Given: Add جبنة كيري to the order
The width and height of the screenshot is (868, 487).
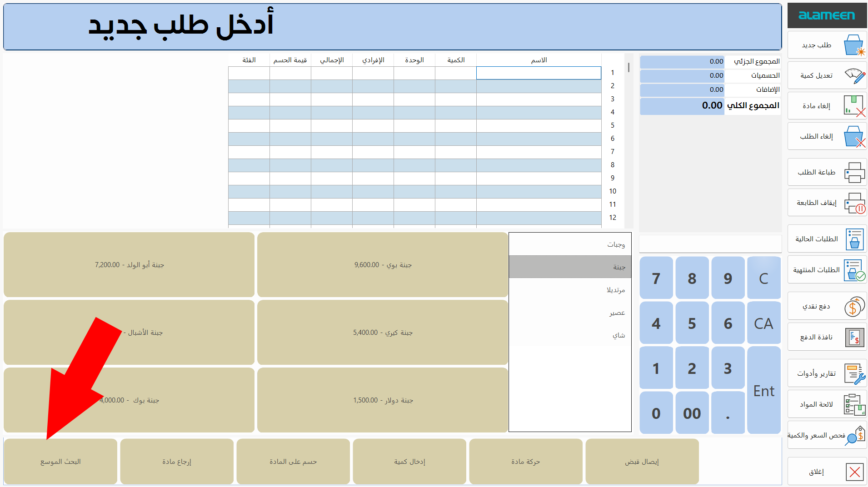Looking at the screenshot, I should point(382,333).
